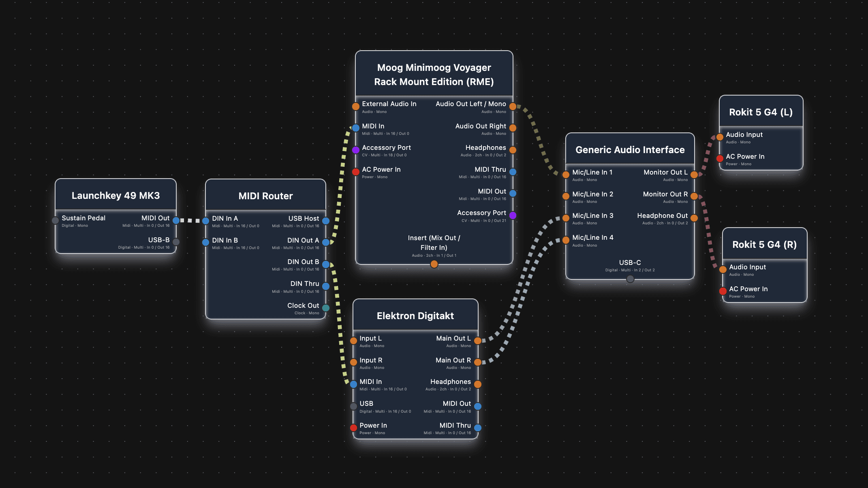Click the Headphones port on the Elektron Digitakt
868x488 pixels.
point(478,384)
